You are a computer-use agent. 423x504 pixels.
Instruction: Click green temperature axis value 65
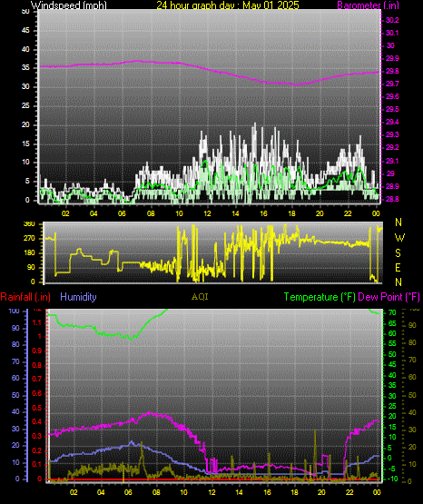tap(392, 323)
